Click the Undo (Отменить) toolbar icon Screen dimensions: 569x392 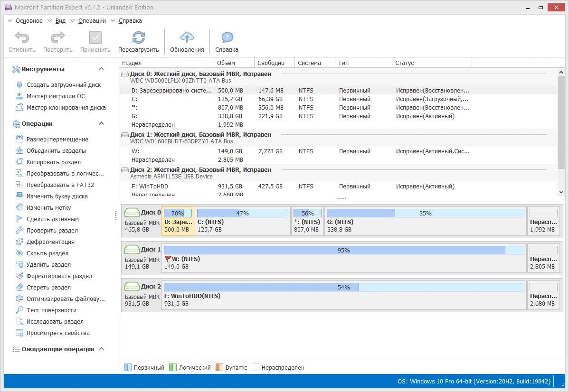pos(22,37)
